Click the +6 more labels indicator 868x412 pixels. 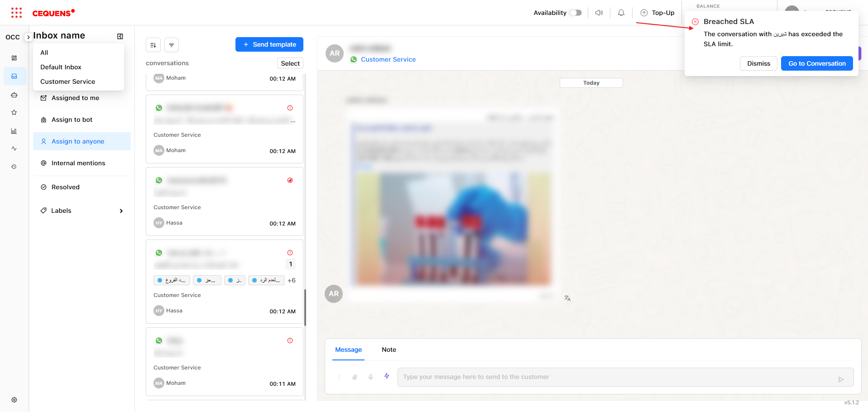pyautogui.click(x=292, y=280)
